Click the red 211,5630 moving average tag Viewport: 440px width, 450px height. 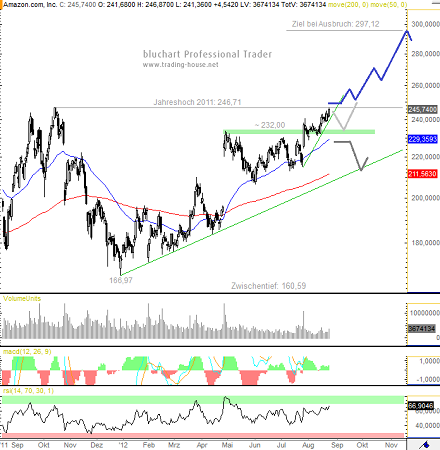[x=422, y=174]
